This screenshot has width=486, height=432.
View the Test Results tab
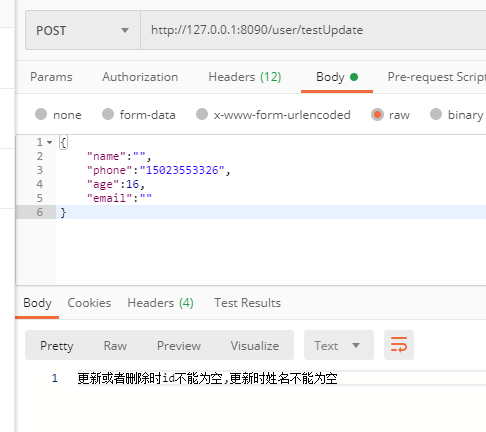(x=247, y=303)
